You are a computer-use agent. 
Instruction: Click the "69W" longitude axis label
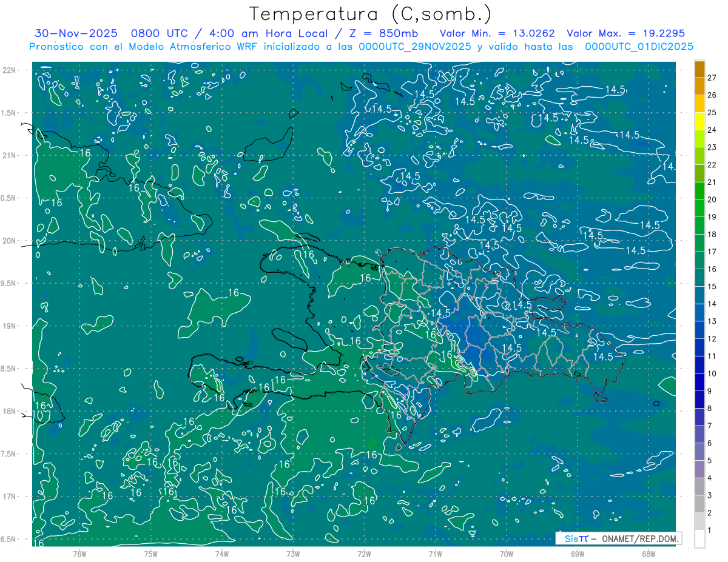coord(578,554)
